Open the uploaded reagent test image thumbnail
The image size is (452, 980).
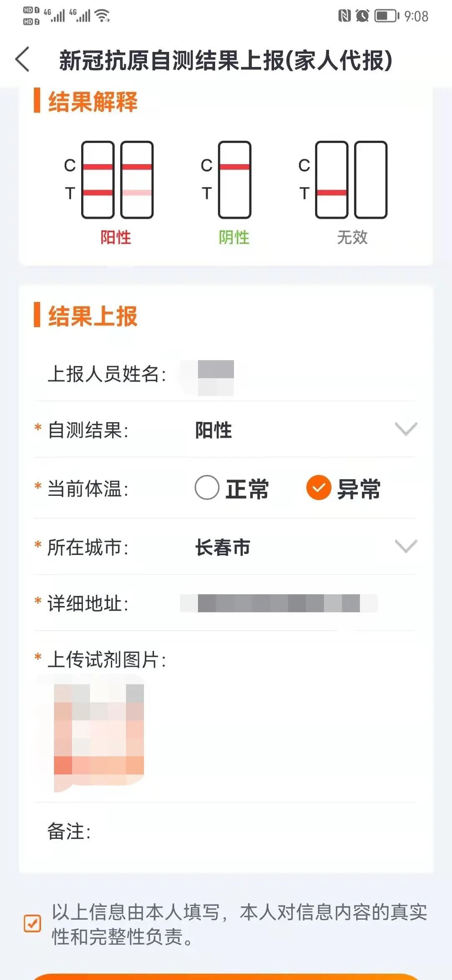[99, 734]
